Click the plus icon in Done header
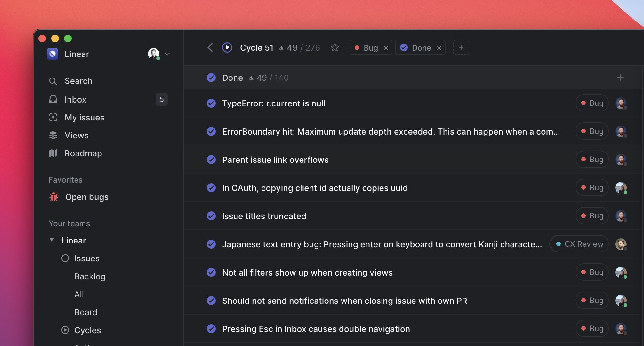Image resolution: width=644 pixels, height=346 pixels. point(620,78)
